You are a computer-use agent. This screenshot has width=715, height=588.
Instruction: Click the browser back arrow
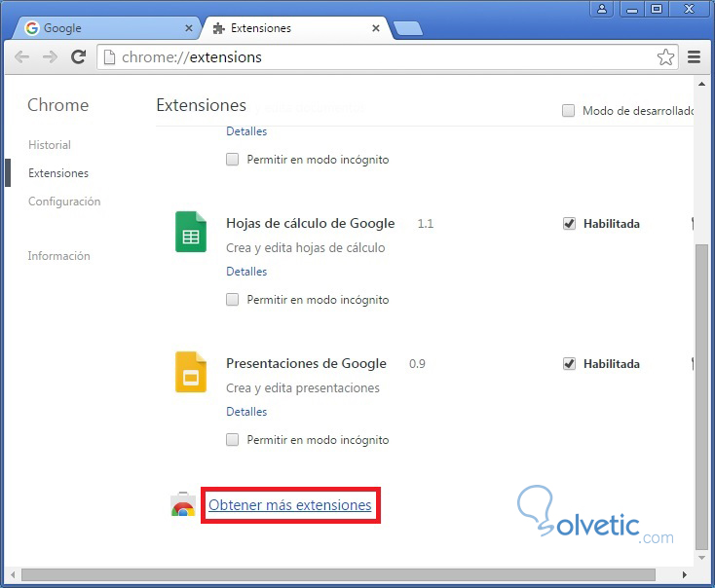(21, 57)
